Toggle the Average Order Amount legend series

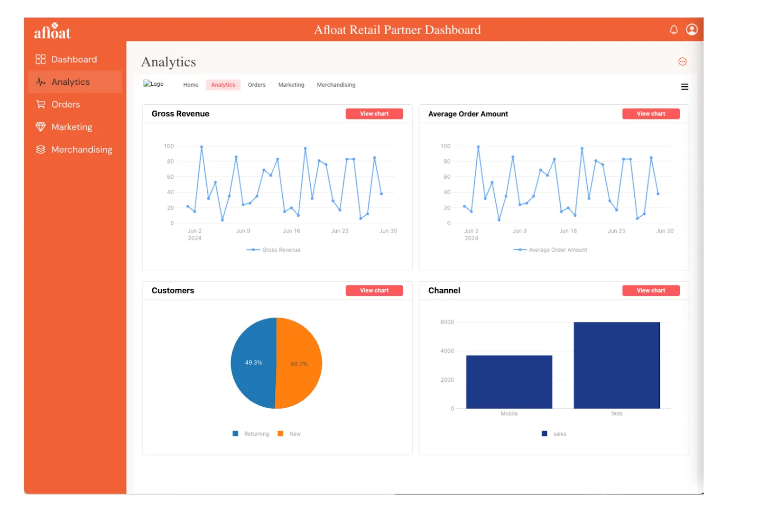click(x=550, y=250)
